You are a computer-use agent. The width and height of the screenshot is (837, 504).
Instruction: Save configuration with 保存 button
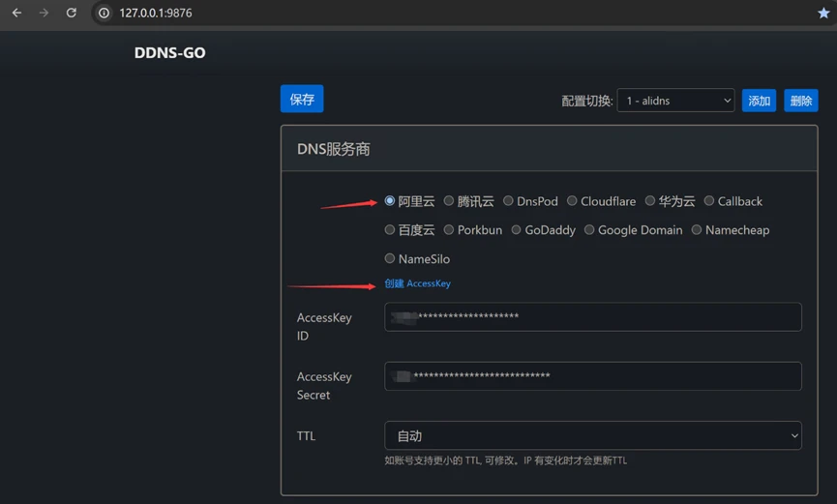click(302, 99)
